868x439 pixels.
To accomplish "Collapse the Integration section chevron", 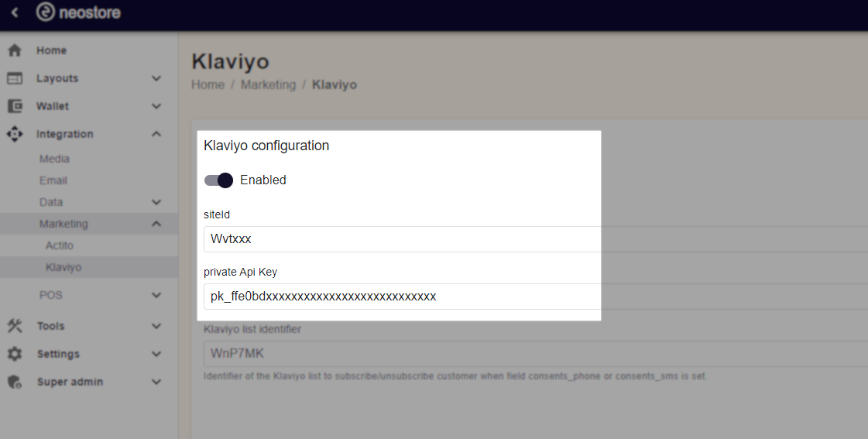I will [x=156, y=134].
